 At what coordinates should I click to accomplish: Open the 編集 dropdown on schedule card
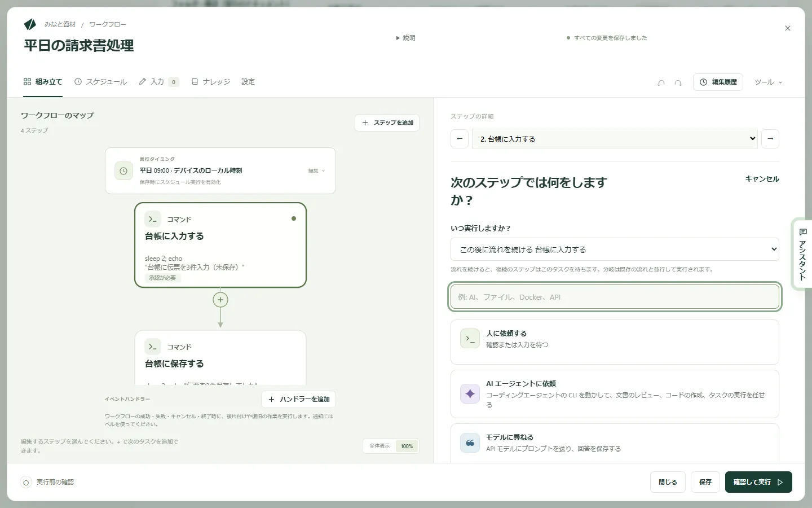316,171
